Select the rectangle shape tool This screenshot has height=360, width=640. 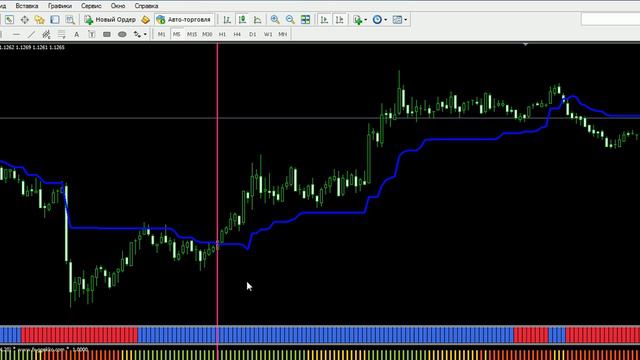pyautogui.click(x=107, y=34)
